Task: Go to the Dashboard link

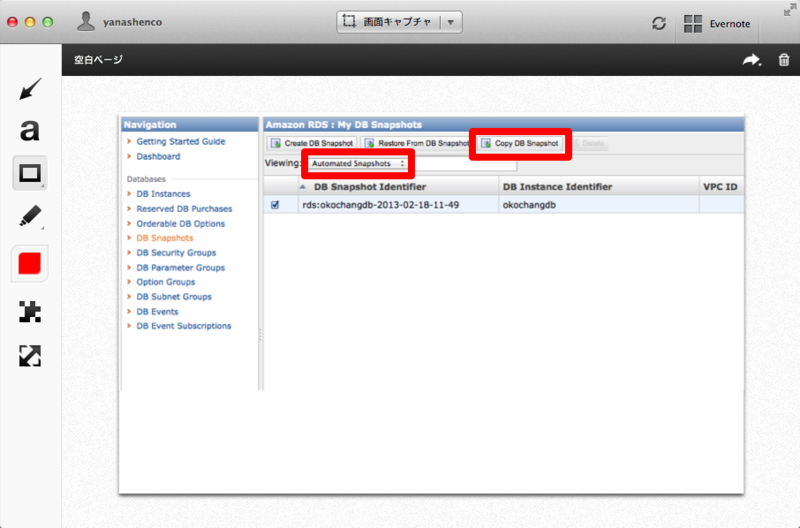Action: [x=158, y=156]
